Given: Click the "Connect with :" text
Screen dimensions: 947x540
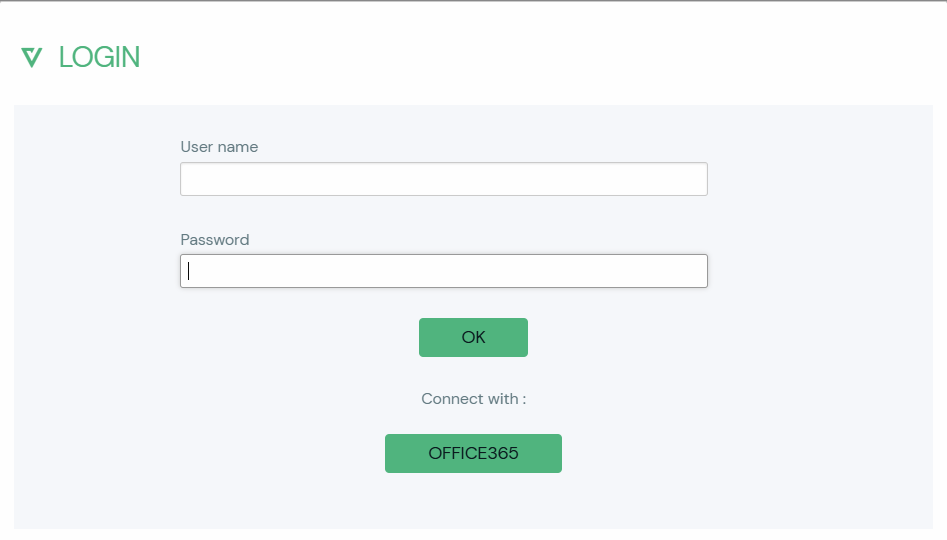Looking at the screenshot, I should [x=474, y=399].
